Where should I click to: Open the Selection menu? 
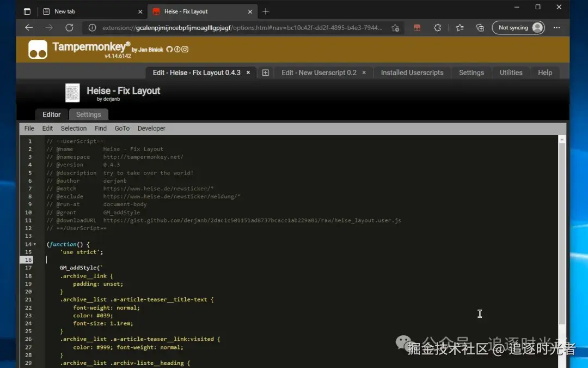click(73, 129)
